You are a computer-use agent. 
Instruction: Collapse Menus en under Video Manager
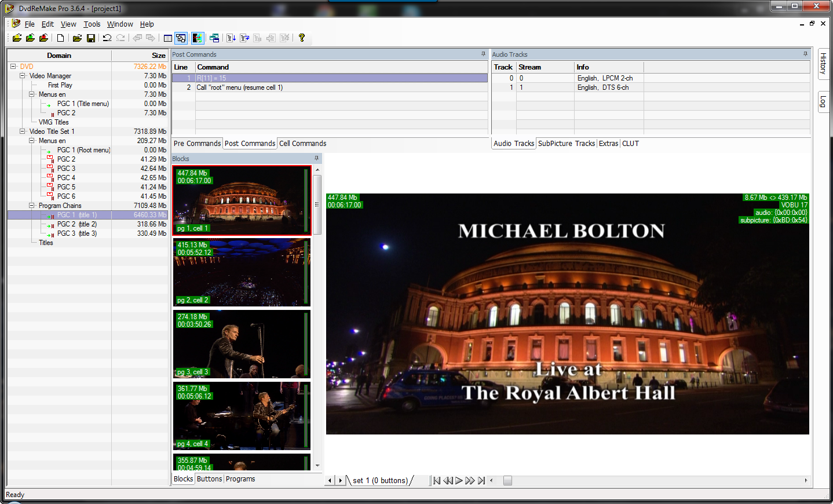click(31, 94)
